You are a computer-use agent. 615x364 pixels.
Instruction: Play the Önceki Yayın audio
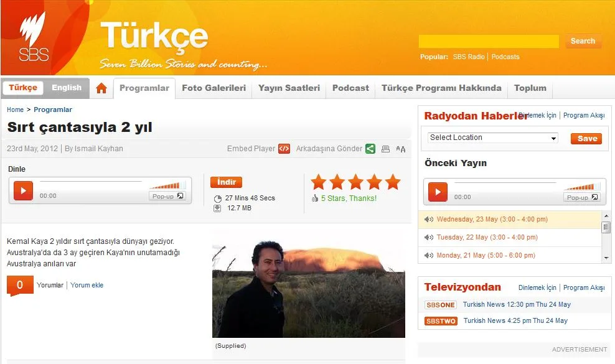(438, 192)
